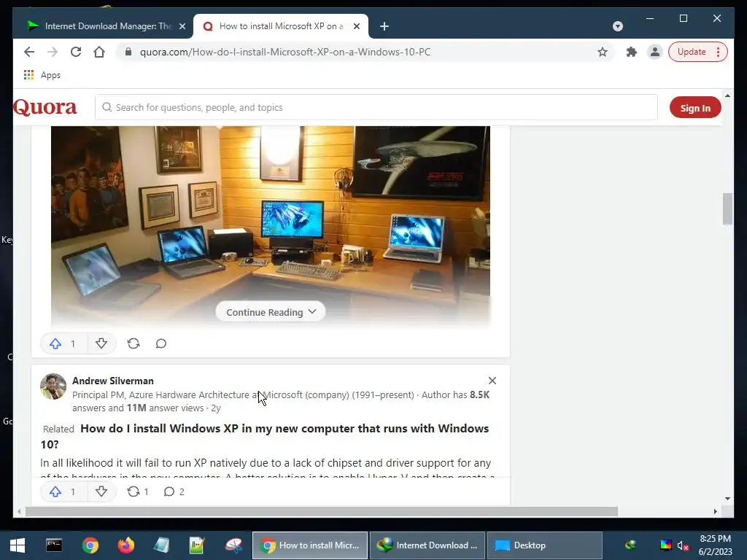The height and width of the screenshot is (560, 747).
Task: Downvote the first answer with photo
Action: pyautogui.click(x=101, y=343)
